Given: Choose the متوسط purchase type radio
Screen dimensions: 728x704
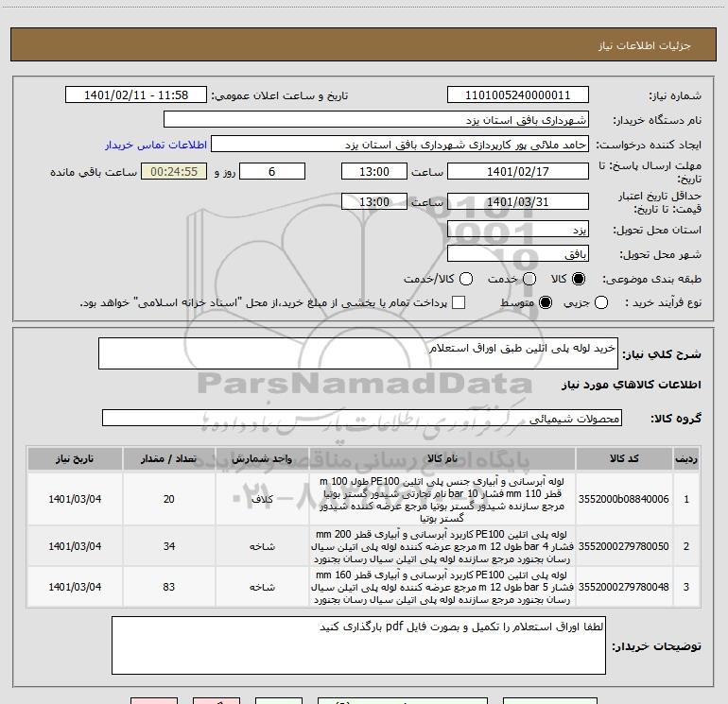Looking at the screenshot, I should (546, 302).
